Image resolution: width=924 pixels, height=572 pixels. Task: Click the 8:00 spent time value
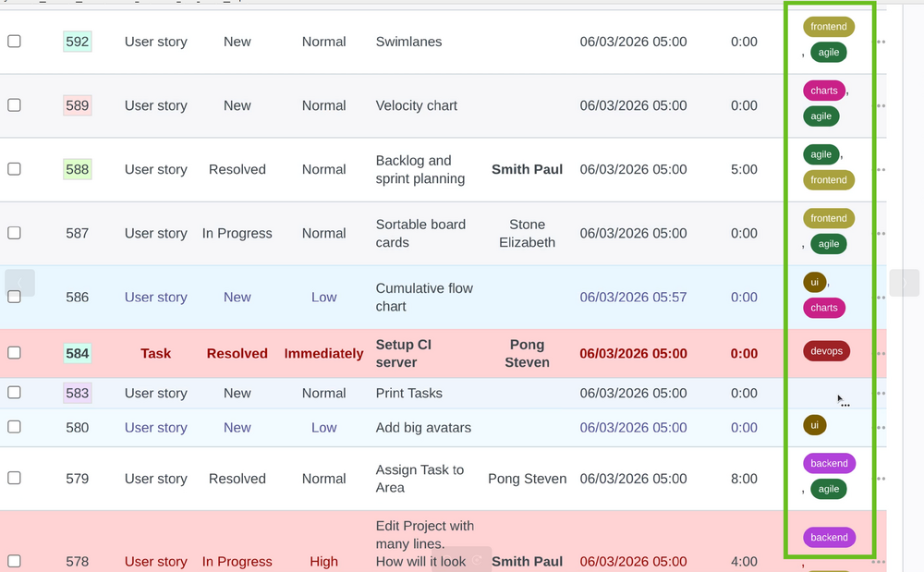click(744, 479)
